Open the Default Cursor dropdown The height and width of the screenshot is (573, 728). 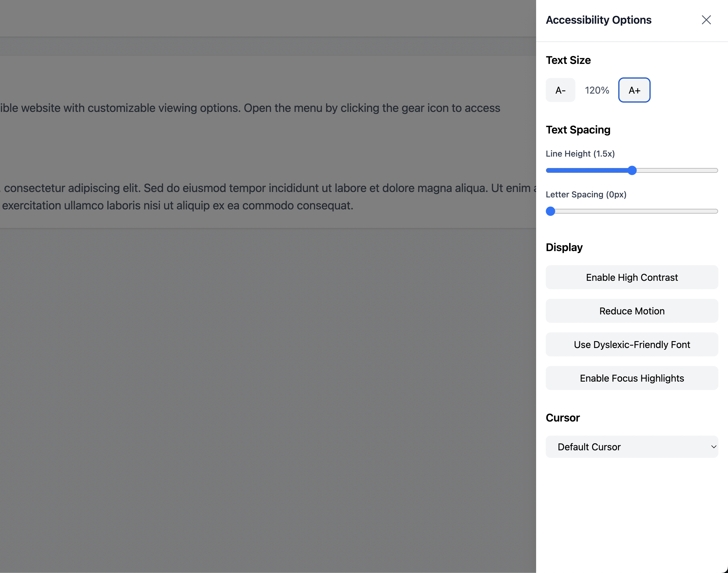(x=632, y=447)
